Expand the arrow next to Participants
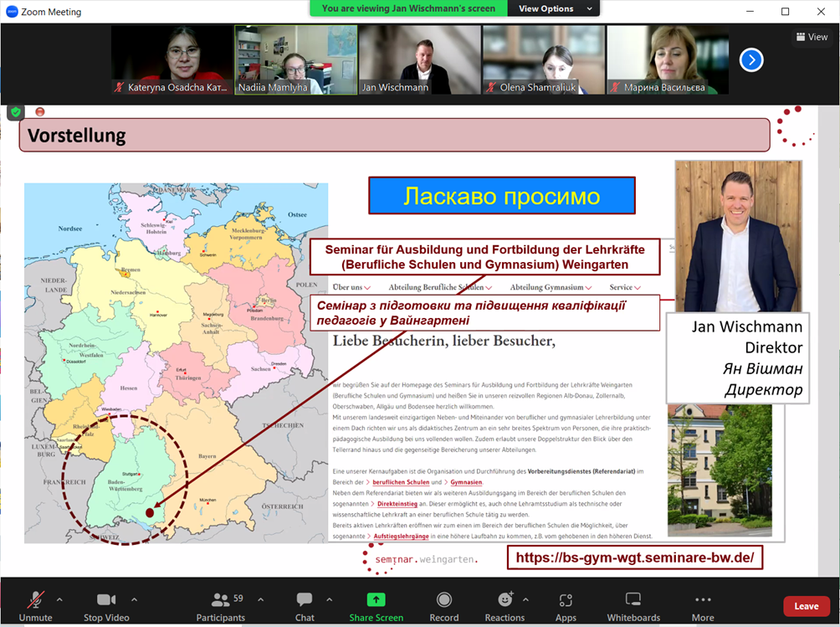 pyautogui.click(x=260, y=599)
